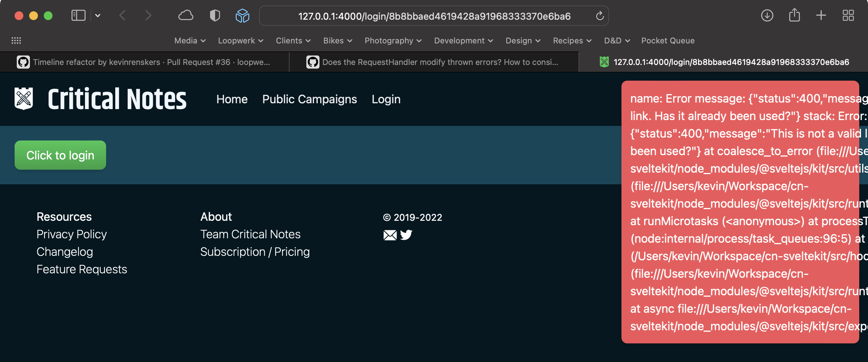
Task: Select the 127.0.0.1:4000 login tab
Action: tap(724, 62)
